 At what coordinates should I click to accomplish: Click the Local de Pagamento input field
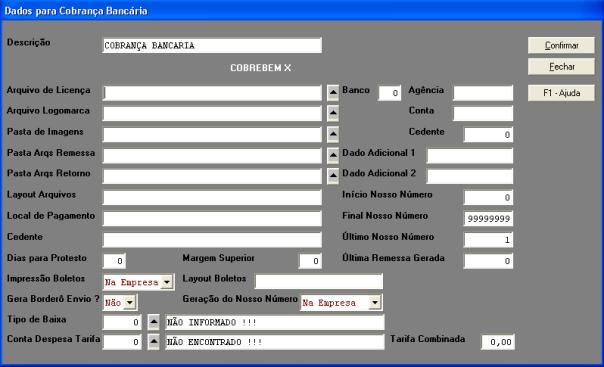click(x=212, y=219)
